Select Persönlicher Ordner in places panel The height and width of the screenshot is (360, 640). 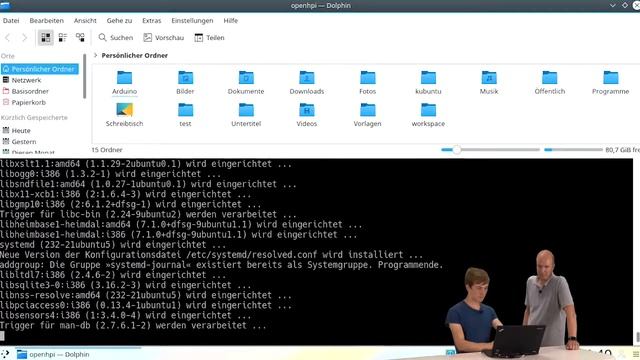coord(40,69)
